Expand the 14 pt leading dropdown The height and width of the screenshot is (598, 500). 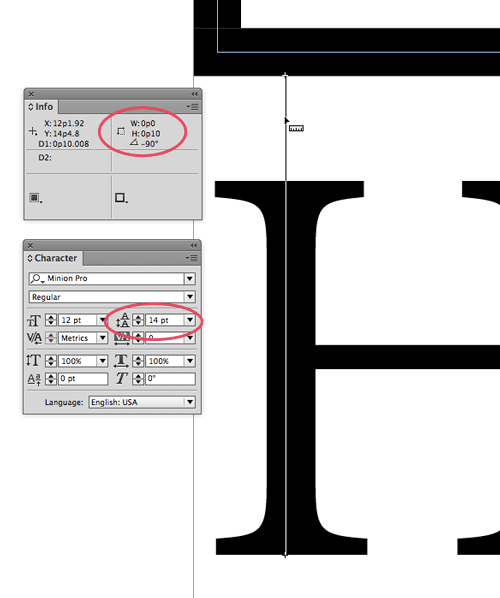[x=190, y=320]
